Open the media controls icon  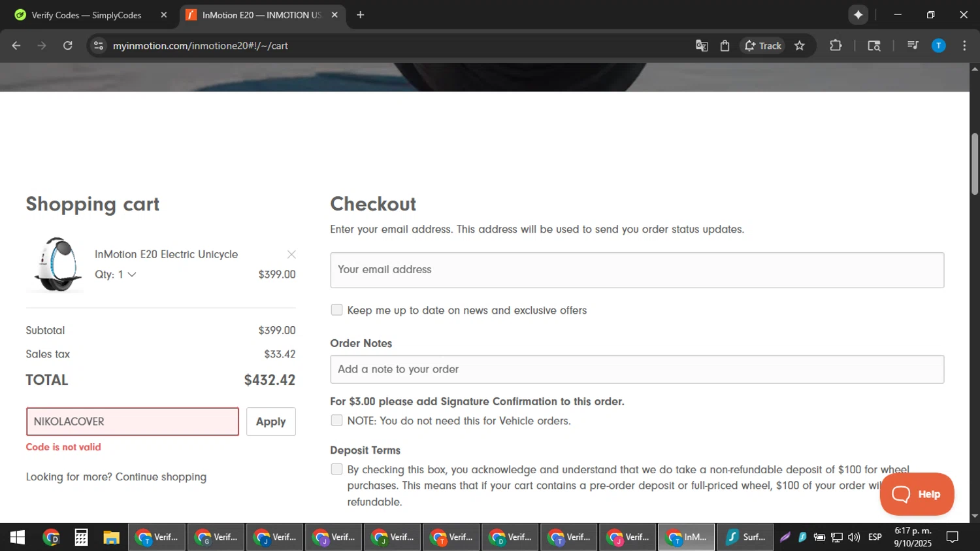pyautogui.click(x=913, y=46)
